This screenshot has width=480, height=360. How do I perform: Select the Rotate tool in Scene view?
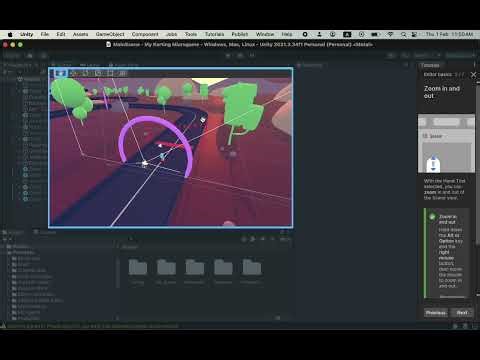point(86,73)
